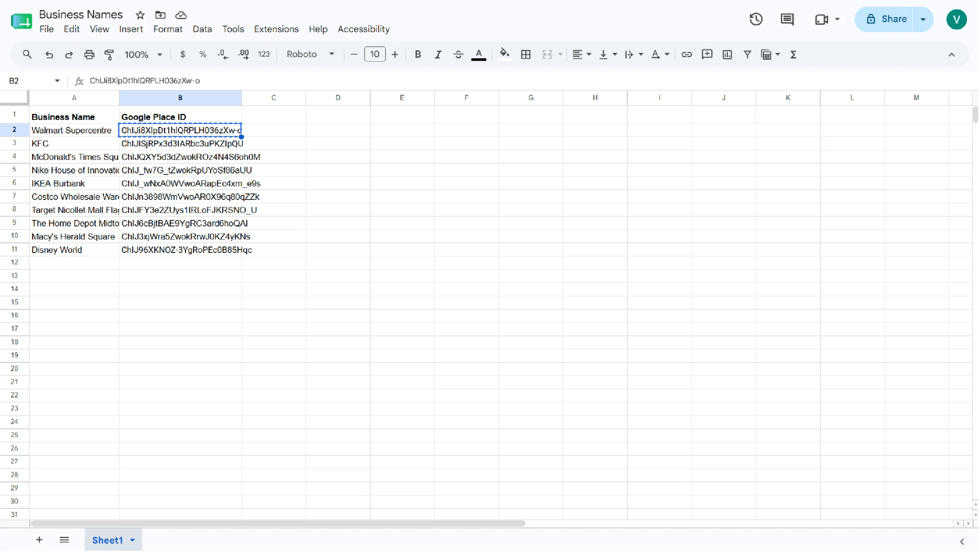Viewport: 980px width, 554px height.
Task: Click the Redo arrow icon
Action: tap(69, 54)
